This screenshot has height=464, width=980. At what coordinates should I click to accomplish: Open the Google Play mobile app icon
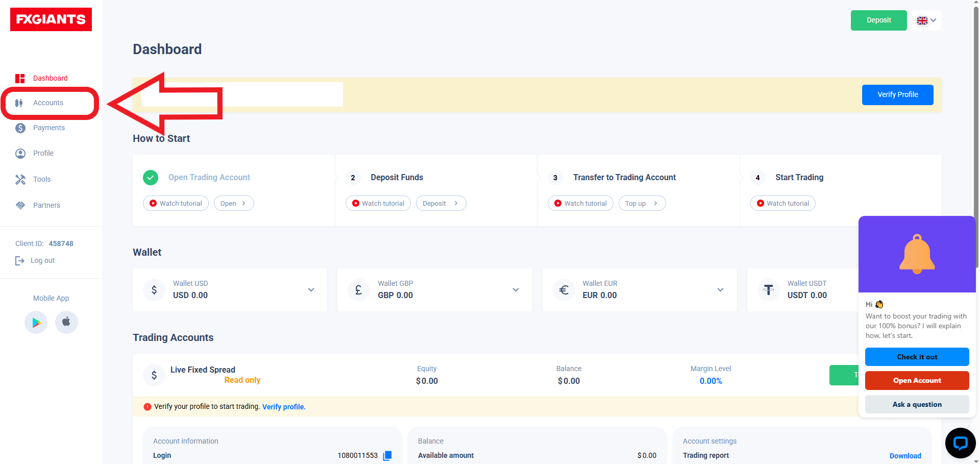(36, 323)
